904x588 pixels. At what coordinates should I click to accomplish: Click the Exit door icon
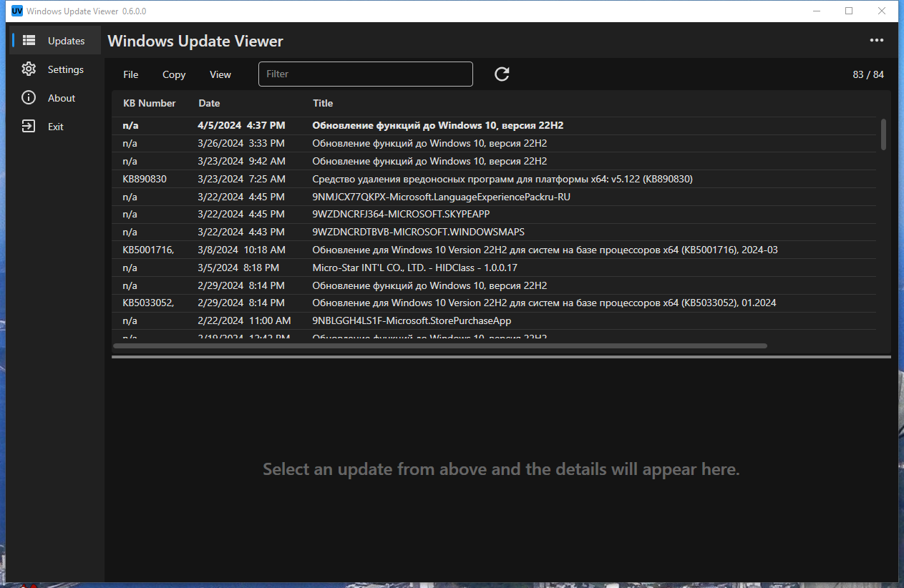click(29, 127)
